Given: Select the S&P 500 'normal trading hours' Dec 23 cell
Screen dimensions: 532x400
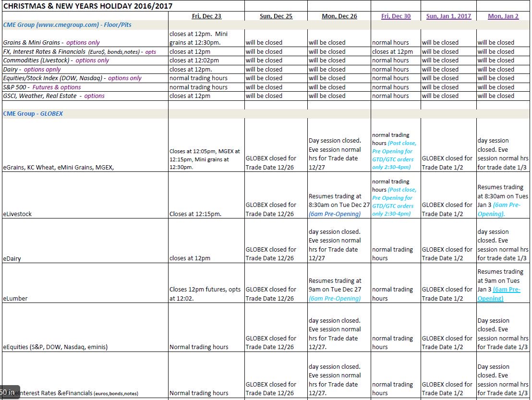Looking at the screenshot, I should [x=206, y=87].
